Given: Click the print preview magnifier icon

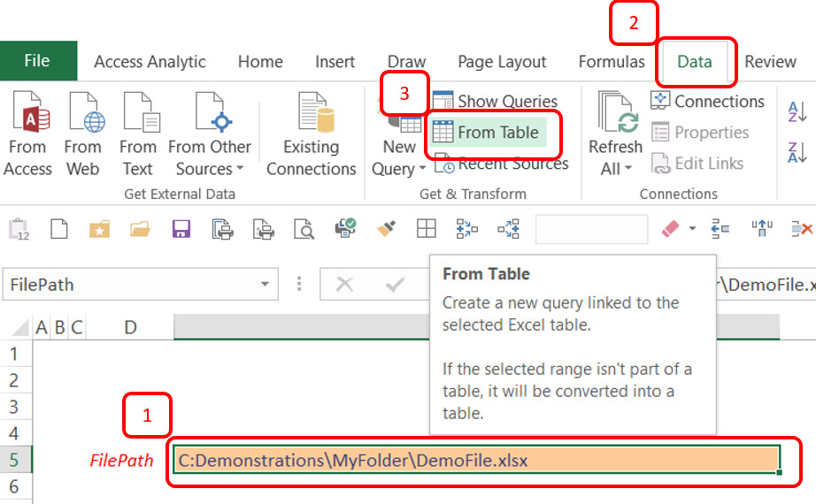Looking at the screenshot, I should coord(304,229).
